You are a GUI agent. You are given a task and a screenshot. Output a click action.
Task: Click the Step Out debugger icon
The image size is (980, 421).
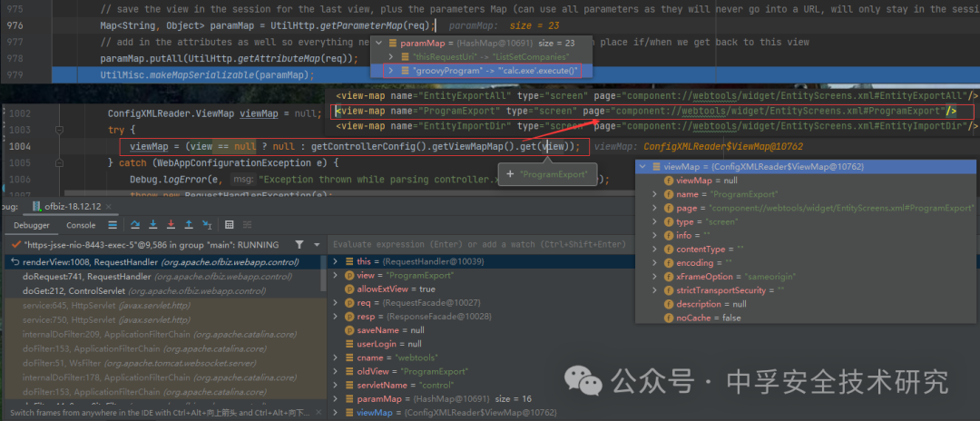[x=189, y=225]
